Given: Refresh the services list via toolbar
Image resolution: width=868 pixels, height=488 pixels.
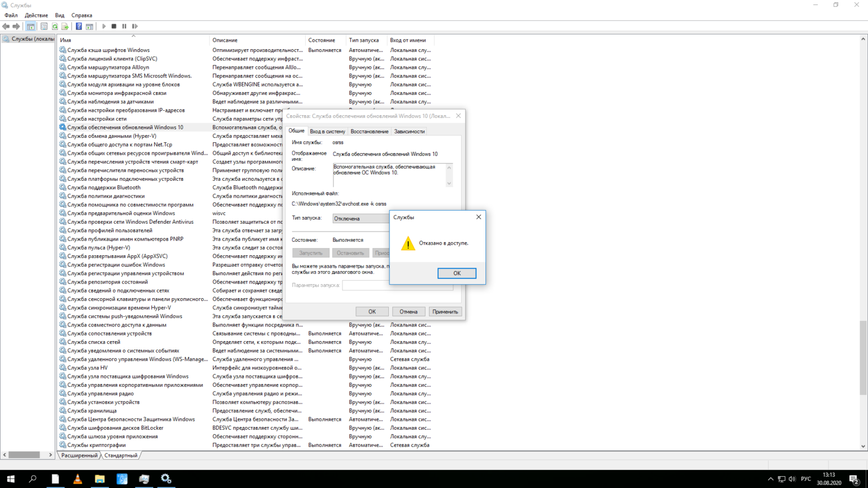Looking at the screenshot, I should click(55, 27).
